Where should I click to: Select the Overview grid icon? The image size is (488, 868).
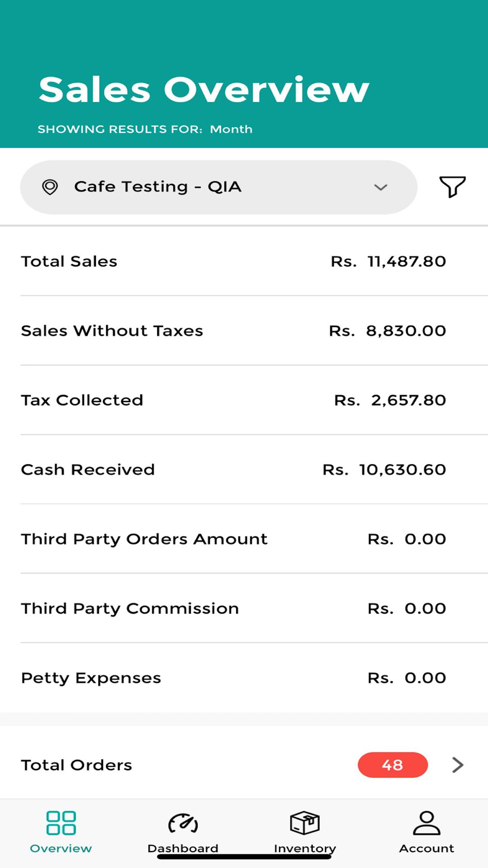(x=61, y=823)
